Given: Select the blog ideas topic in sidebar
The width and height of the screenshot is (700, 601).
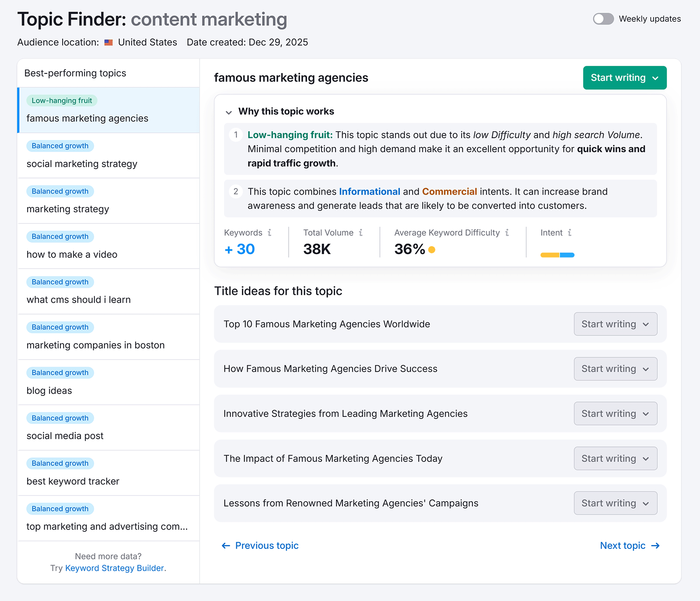Looking at the screenshot, I should pyautogui.click(x=49, y=391).
